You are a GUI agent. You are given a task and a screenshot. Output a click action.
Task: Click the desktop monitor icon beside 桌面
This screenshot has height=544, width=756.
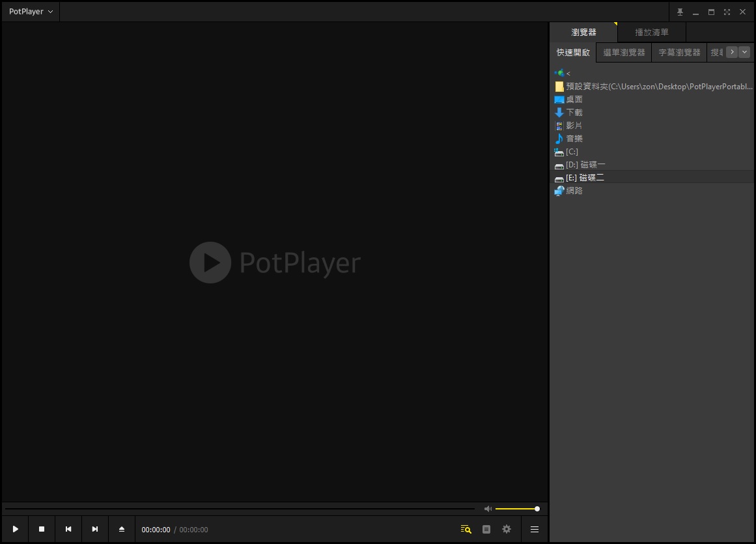coord(559,100)
